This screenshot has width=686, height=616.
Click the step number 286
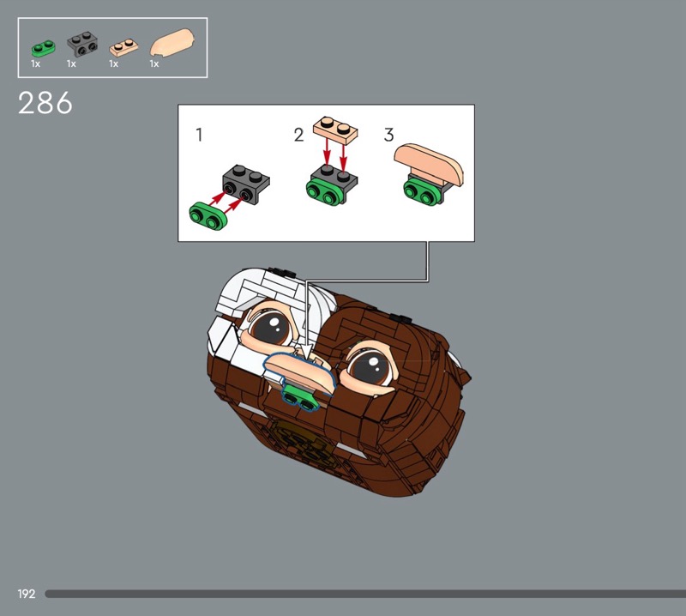[x=45, y=104]
